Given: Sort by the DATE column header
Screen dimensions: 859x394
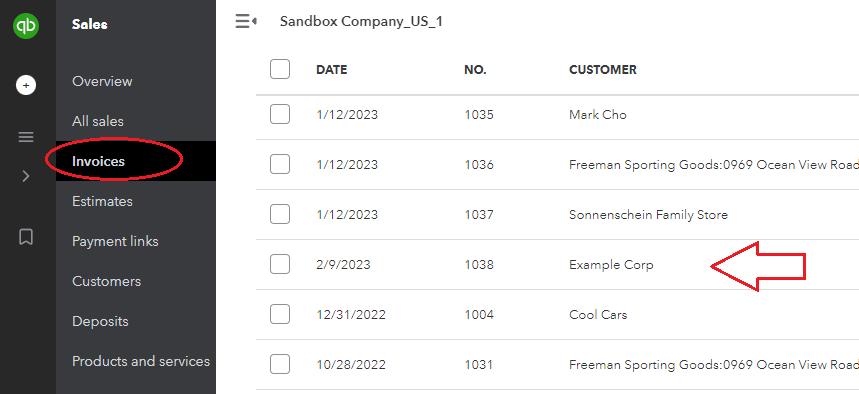Looking at the screenshot, I should point(331,70).
